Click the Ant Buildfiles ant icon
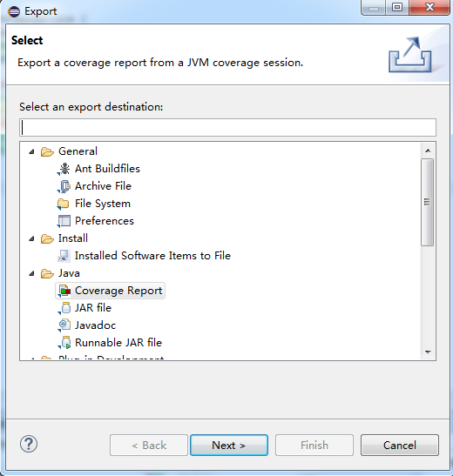 pos(64,169)
